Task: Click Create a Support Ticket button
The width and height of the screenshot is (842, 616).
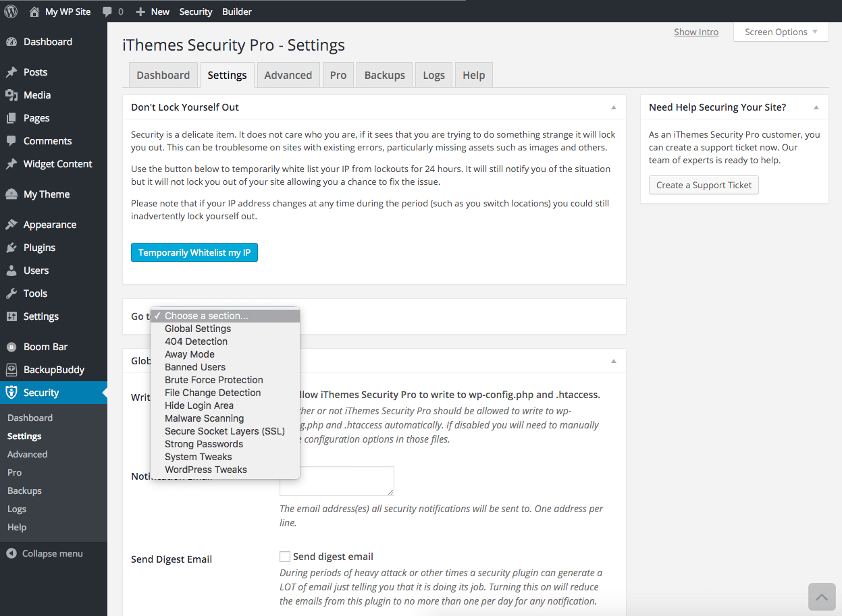Action: pos(704,185)
